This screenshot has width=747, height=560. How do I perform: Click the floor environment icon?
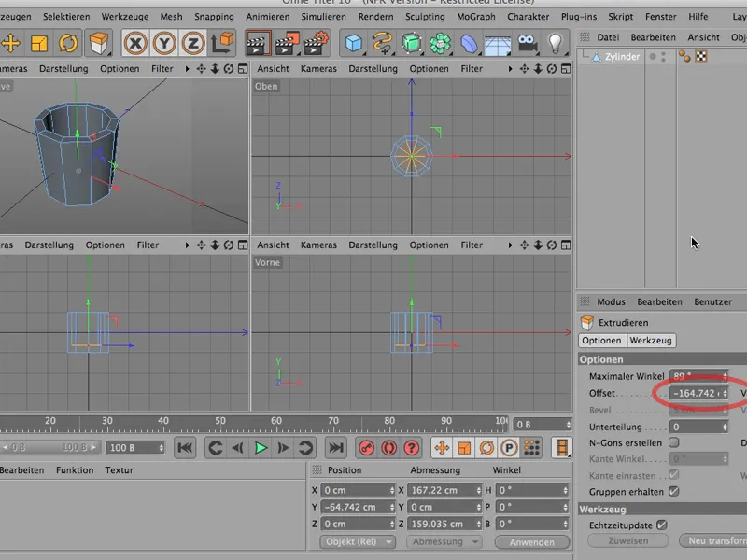click(x=498, y=44)
